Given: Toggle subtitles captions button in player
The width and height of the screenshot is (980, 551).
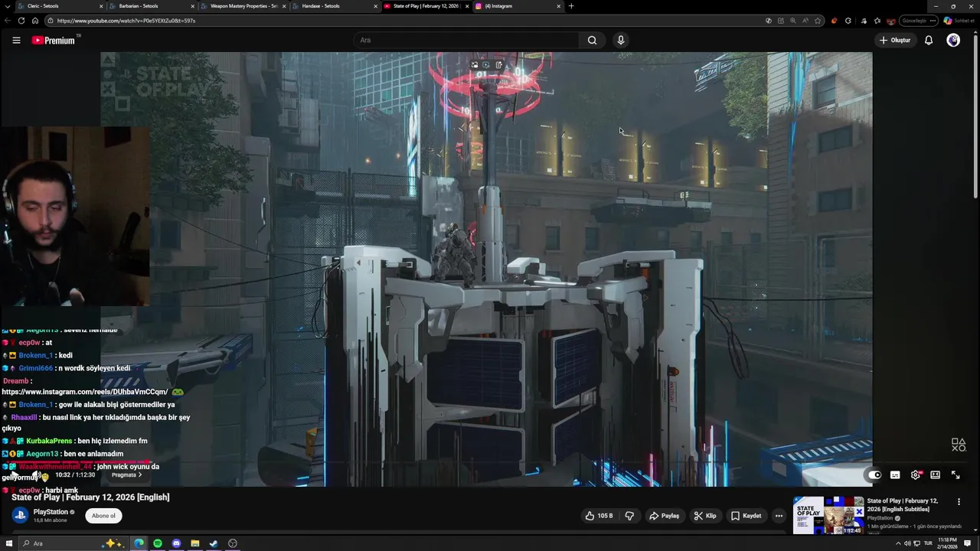Looking at the screenshot, I should tap(895, 475).
